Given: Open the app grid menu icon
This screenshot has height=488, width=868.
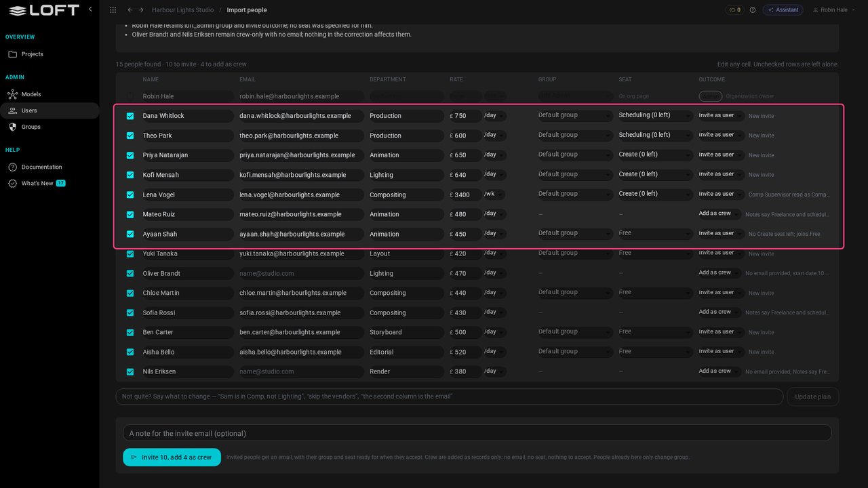Looking at the screenshot, I should click(x=113, y=10).
